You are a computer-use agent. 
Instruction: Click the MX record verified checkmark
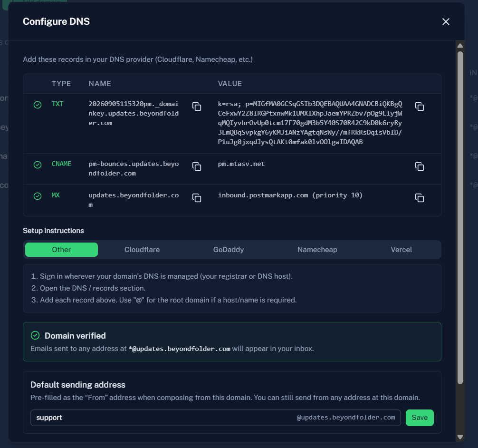(x=38, y=196)
